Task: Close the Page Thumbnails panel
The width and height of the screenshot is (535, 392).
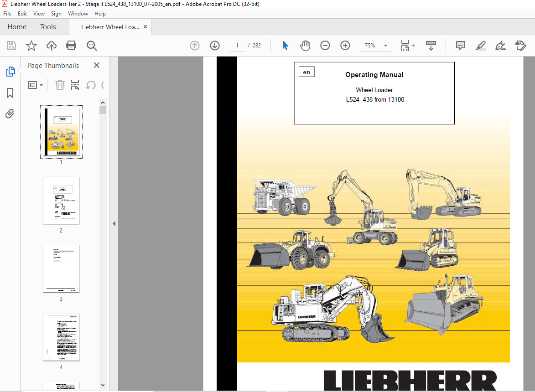Action: point(97,65)
